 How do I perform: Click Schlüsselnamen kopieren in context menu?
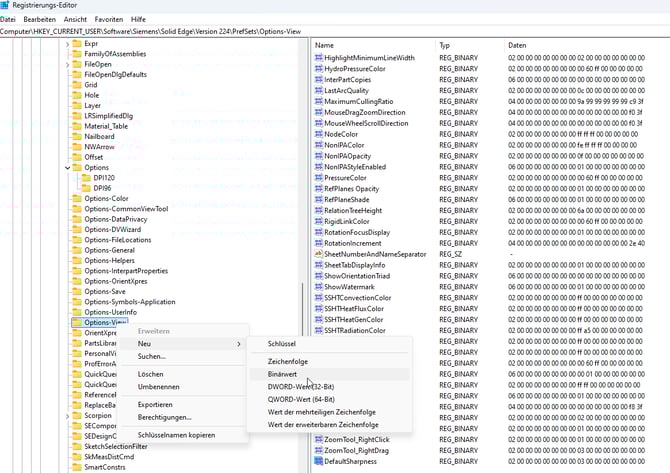point(176,435)
